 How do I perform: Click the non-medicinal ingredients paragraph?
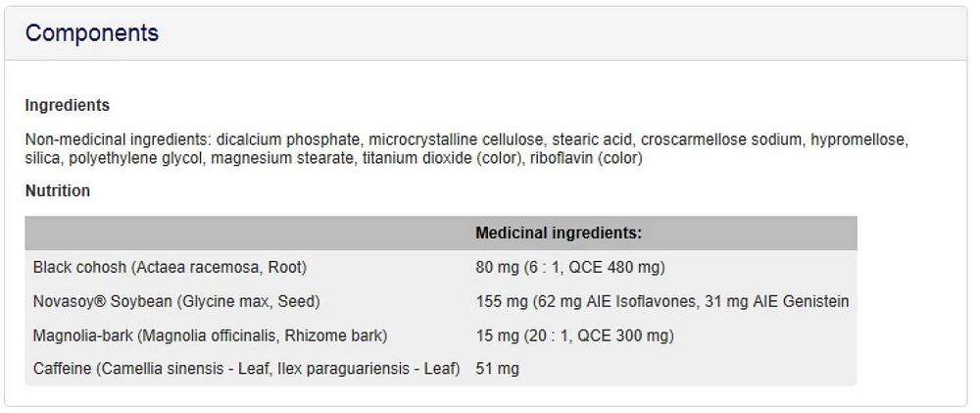466,149
